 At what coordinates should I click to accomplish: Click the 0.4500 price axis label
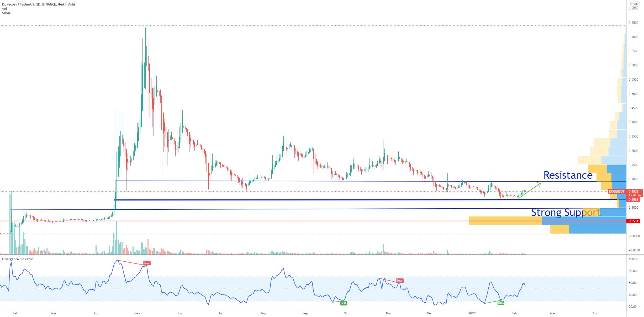click(x=634, y=108)
